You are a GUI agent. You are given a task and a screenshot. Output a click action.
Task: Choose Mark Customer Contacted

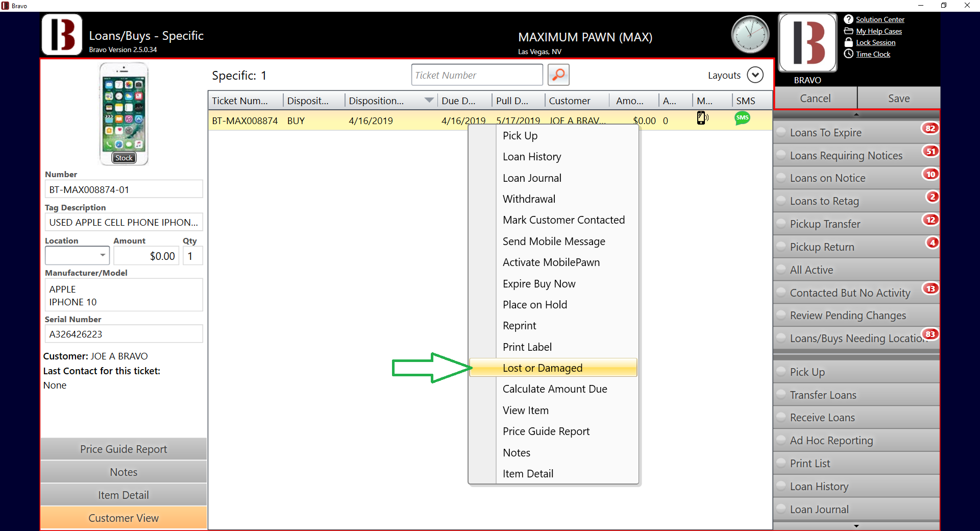[x=553, y=220]
